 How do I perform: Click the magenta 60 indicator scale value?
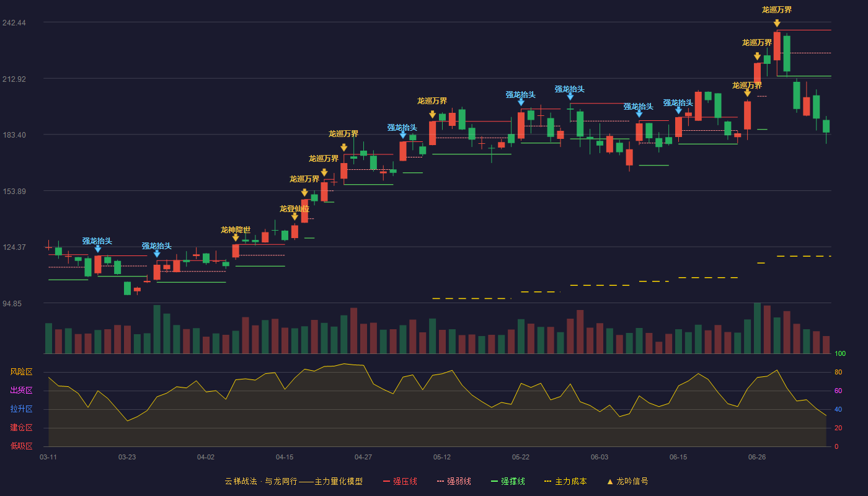(838, 391)
